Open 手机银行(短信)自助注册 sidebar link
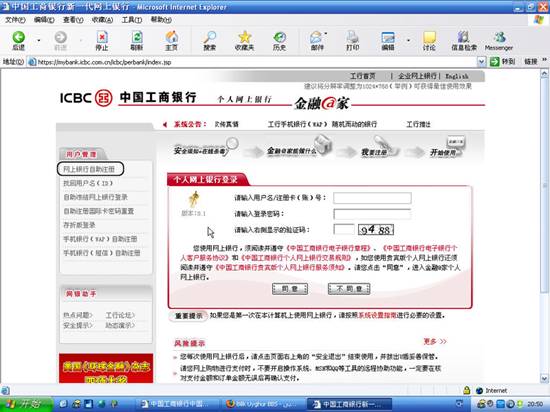Image resolution: width=550 pixels, height=412 pixels. tap(101, 253)
